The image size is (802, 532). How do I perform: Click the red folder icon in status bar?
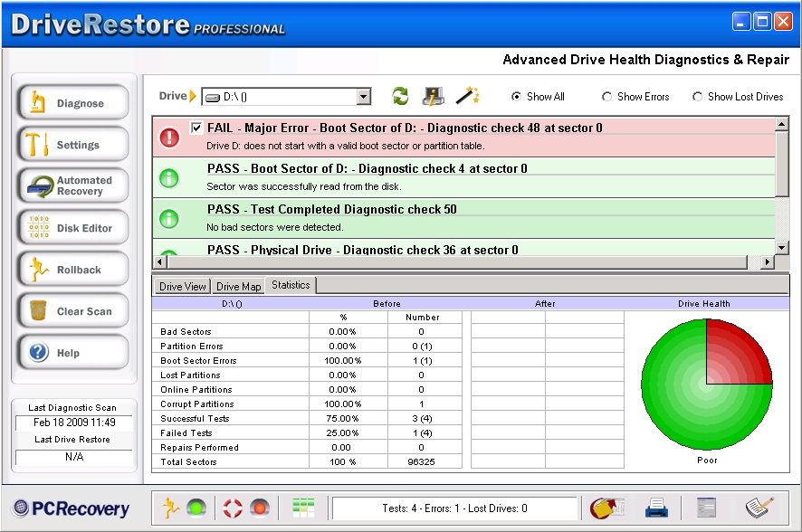click(x=606, y=508)
